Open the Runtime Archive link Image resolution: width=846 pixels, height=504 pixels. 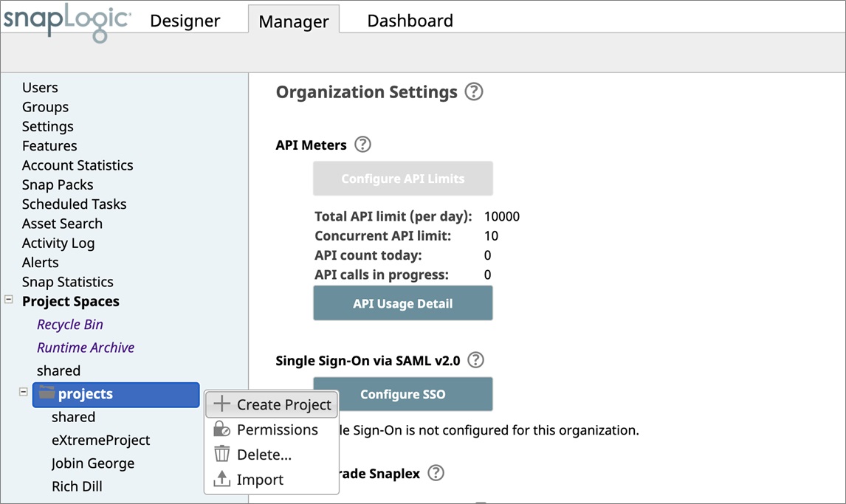tap(86, 347)
